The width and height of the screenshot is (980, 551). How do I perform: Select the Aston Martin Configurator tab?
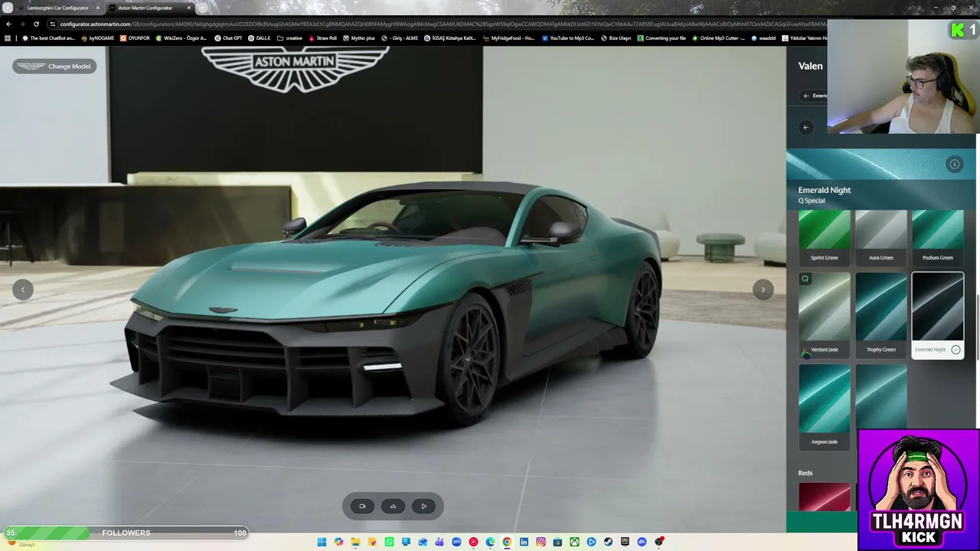(x=145, y=8)
